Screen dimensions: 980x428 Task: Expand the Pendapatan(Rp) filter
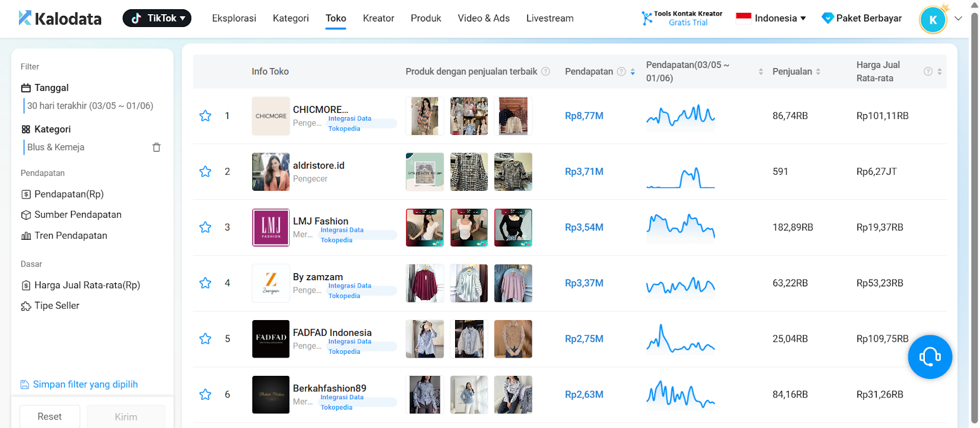pos(62,194)
